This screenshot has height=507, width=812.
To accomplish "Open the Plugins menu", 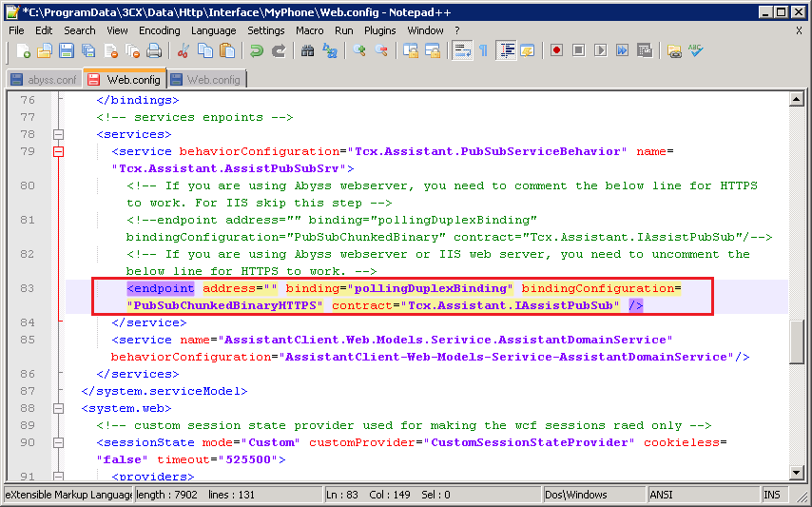I will pyautogui.click(x=379, y=30).
